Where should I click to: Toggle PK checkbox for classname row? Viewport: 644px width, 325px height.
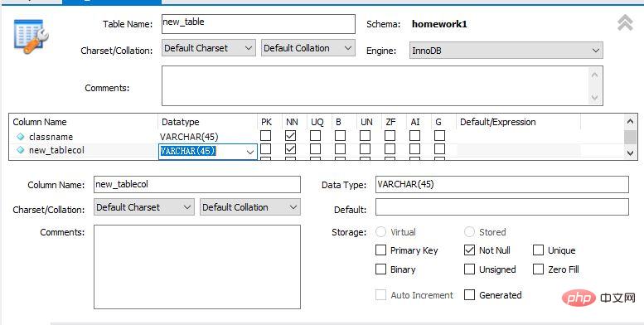[266, 135]
